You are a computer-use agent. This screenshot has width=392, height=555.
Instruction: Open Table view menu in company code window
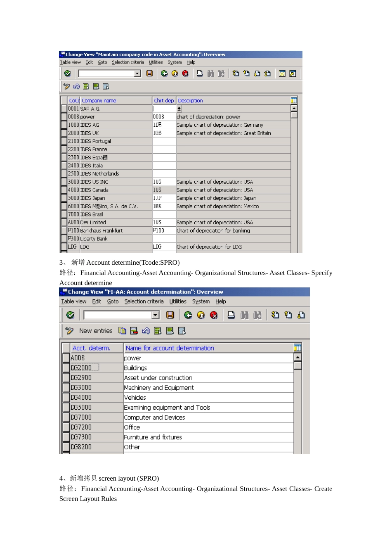(x=70, y=62)
